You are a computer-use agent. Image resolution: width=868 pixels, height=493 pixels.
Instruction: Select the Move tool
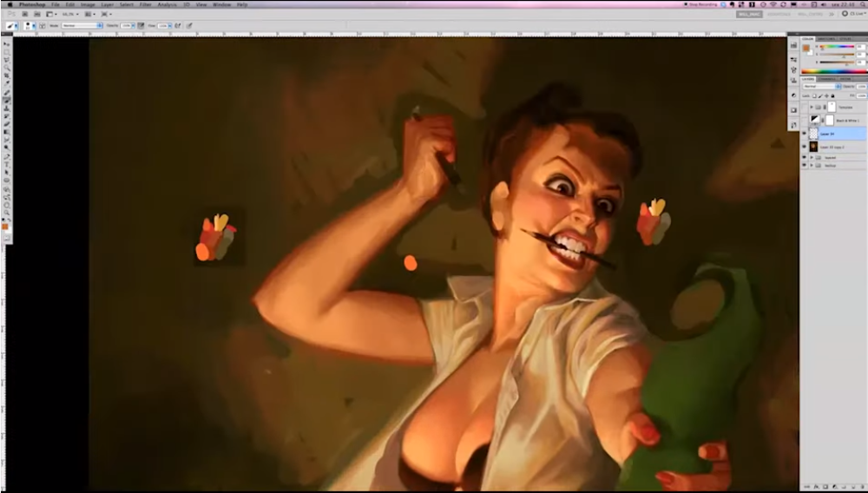point(7,43)
